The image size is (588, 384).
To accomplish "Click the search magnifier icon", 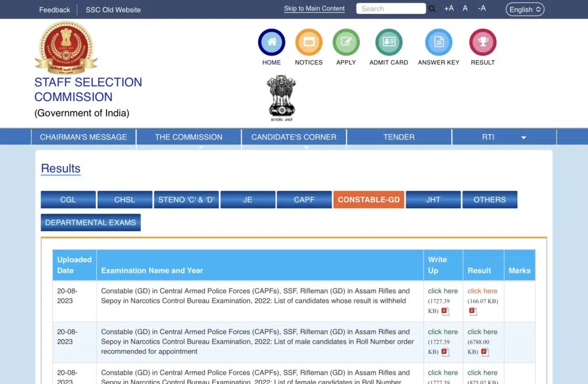I will click(432, 9).
